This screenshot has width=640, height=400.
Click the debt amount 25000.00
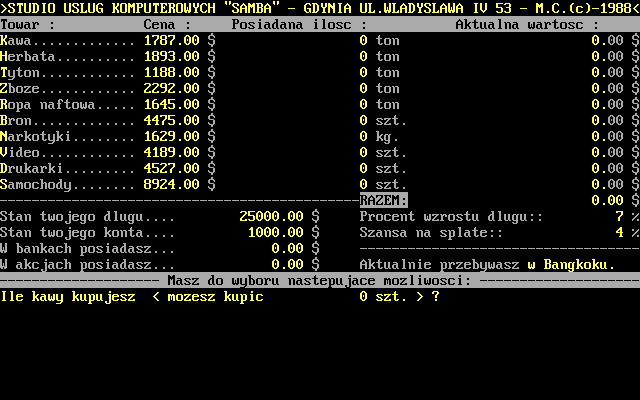click(272, 216)
